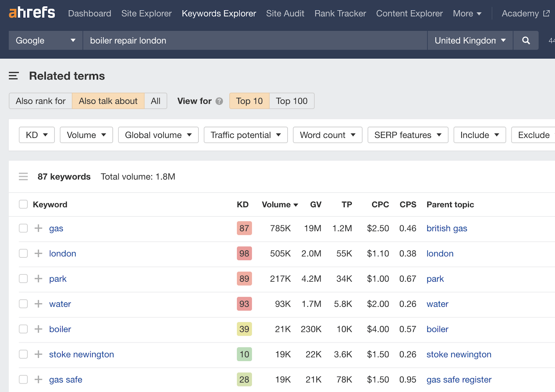This screenshot has width=555, height=392.
Task: Click the help icon next to 'View for'
Action: (219, 101)
